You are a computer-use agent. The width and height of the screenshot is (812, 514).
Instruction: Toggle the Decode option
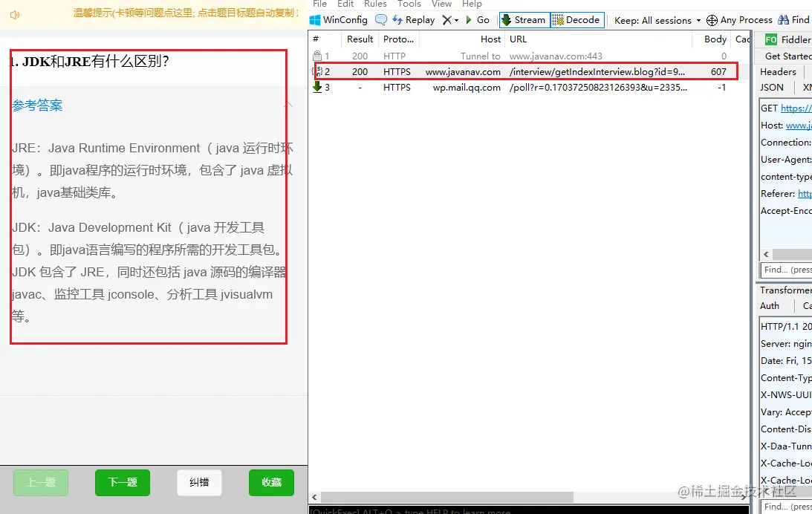point(577,20)
